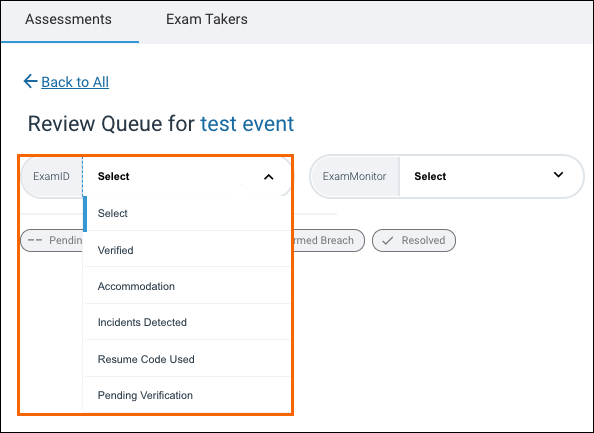The image size is (594, 433).
Task: Select Incidents Detected option
Action: pos(188,322)
